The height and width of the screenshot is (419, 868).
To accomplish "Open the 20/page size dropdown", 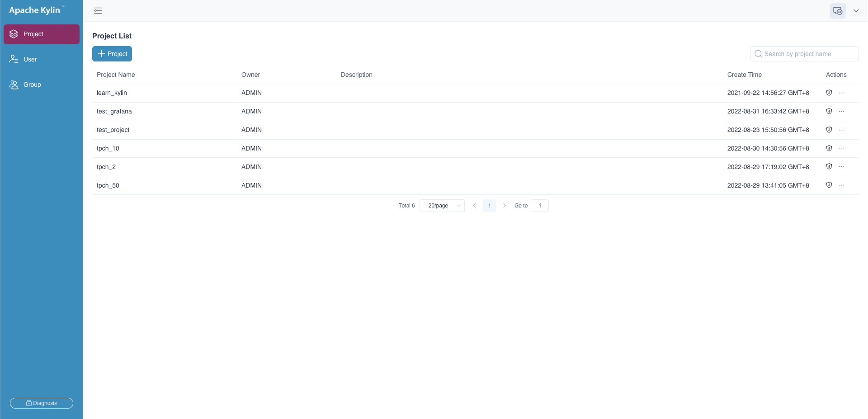I will tap(442, 206).
